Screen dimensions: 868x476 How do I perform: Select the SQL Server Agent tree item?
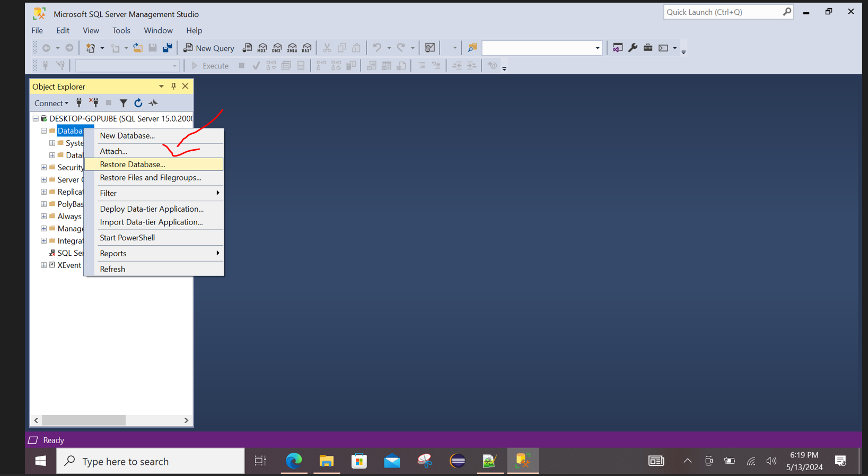pyautogui.click(x=66, y=253)
